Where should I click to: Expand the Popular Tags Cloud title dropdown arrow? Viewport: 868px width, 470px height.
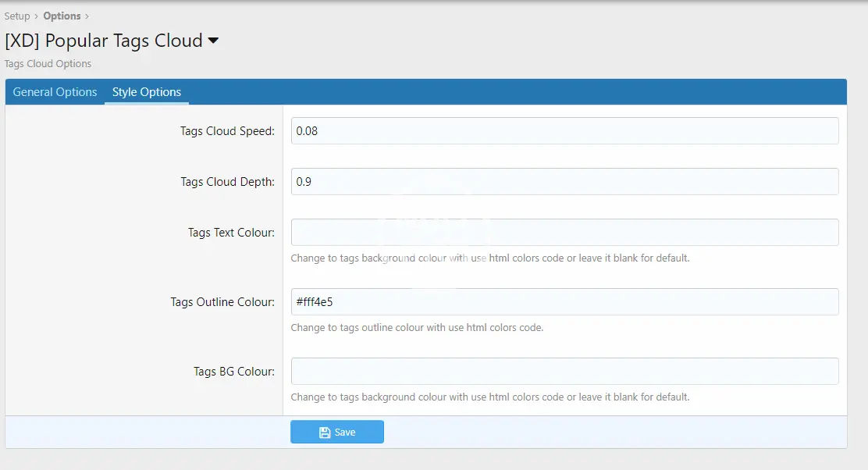(213, 41)
